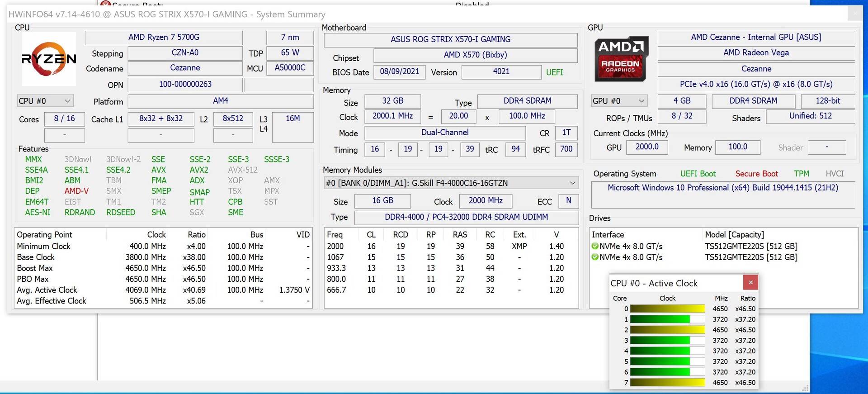
Task: Click the AMD Radeon Graphics logo
Action: point(621,59)
